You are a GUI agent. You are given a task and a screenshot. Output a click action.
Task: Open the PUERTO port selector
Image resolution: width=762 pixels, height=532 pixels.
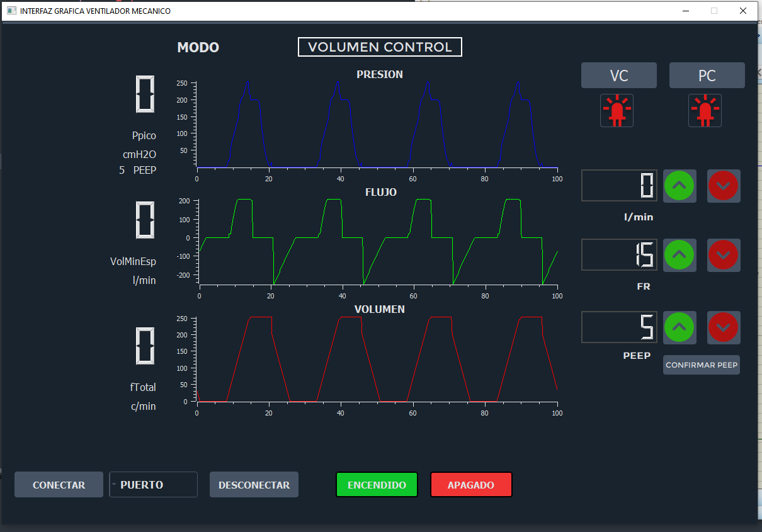153,484
